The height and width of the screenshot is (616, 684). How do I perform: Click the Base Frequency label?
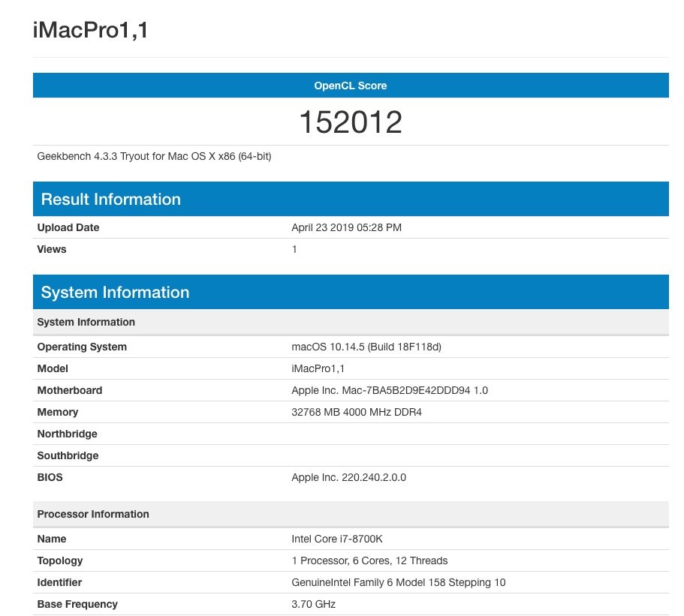coord(77,605)
